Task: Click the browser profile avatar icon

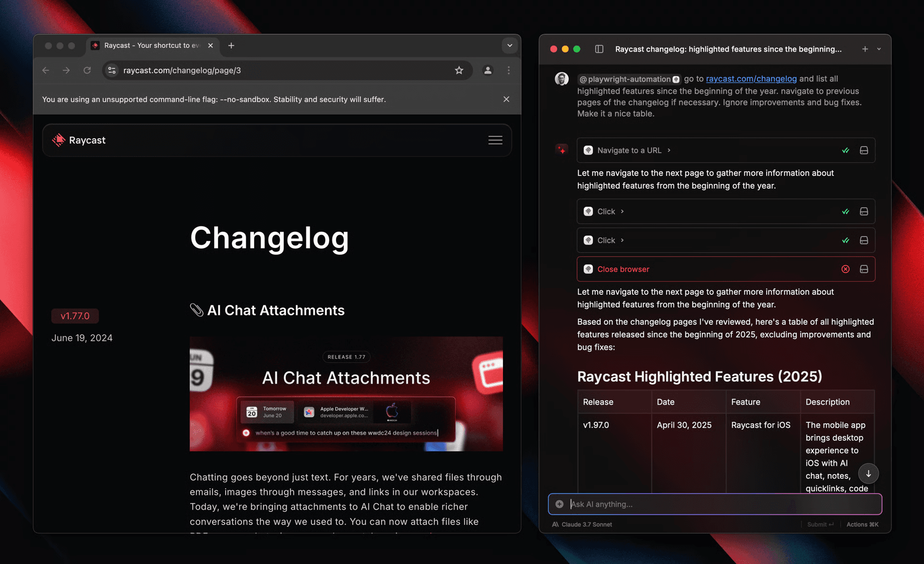Action: (488, 70)
